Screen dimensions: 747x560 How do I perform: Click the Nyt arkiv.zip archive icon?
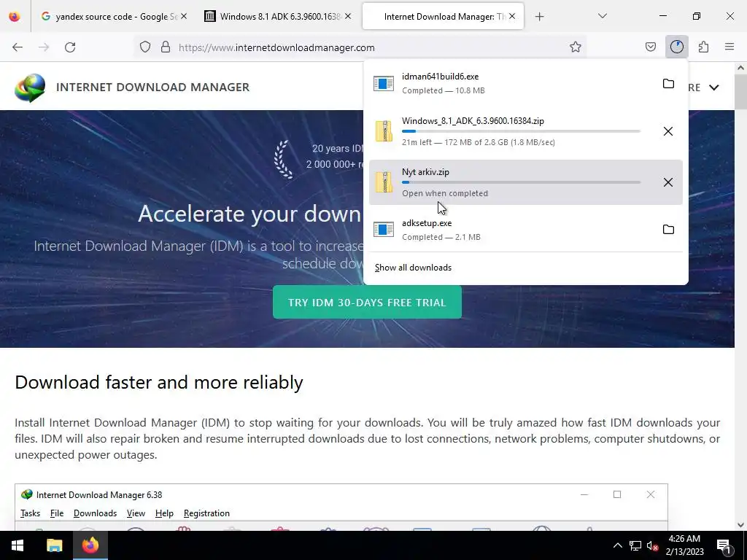click(x=384, y=182)
